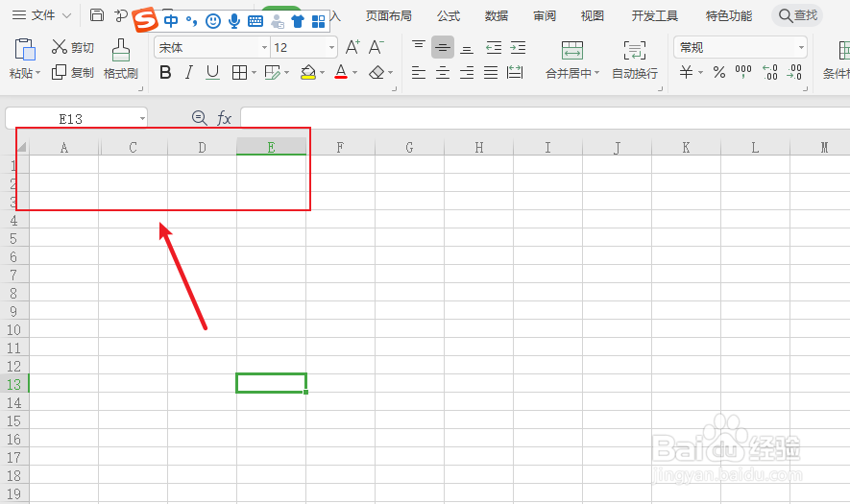This screenshot has width=850, height=504.
Task: Decrease indent of cell content
Action: tap(494, 48)
